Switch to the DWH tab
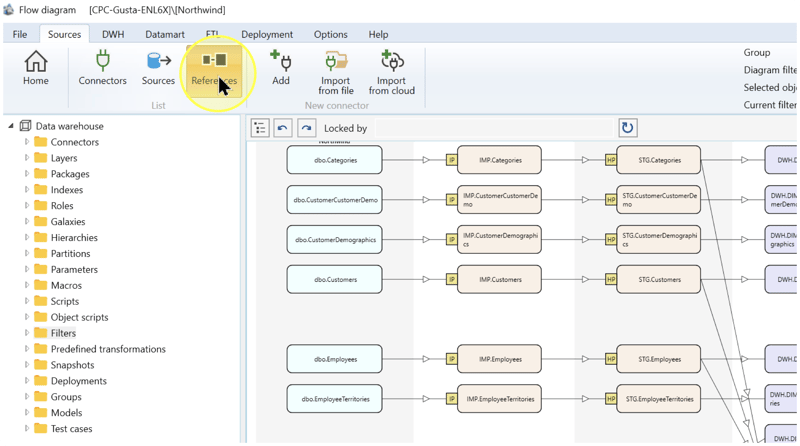800x446 pixels. click(x=113, y=34)
